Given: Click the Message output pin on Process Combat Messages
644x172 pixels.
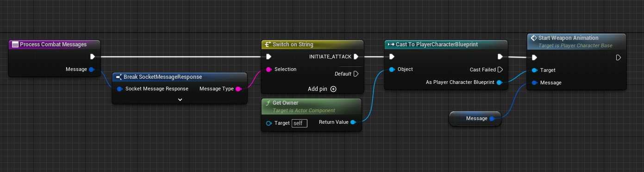Looking at the screenshot, I should (x=91, y=70).
